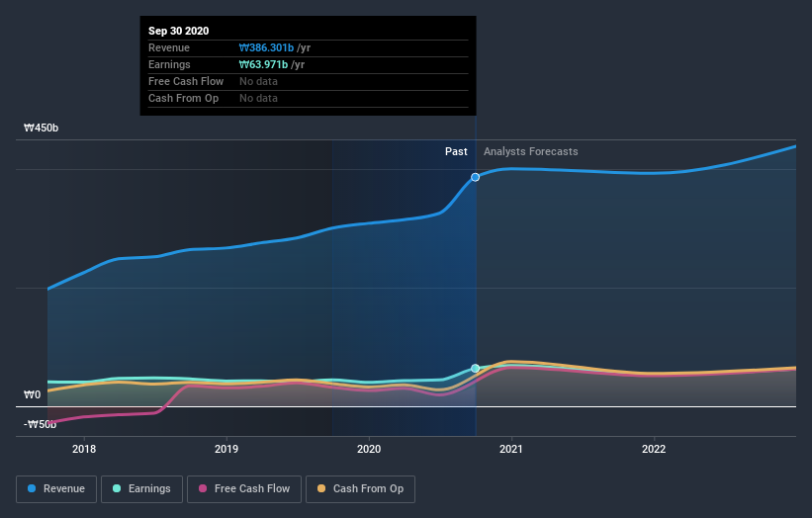The width and height of the screenshot is (812, 518).
Task: Click the 2018 x-axis label
Action: 84,449
